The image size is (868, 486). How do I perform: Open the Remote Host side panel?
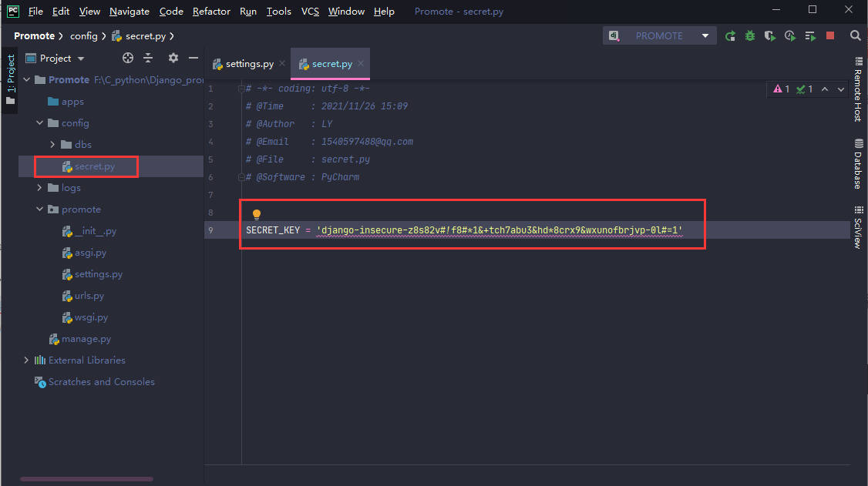(x=858, y=89)
